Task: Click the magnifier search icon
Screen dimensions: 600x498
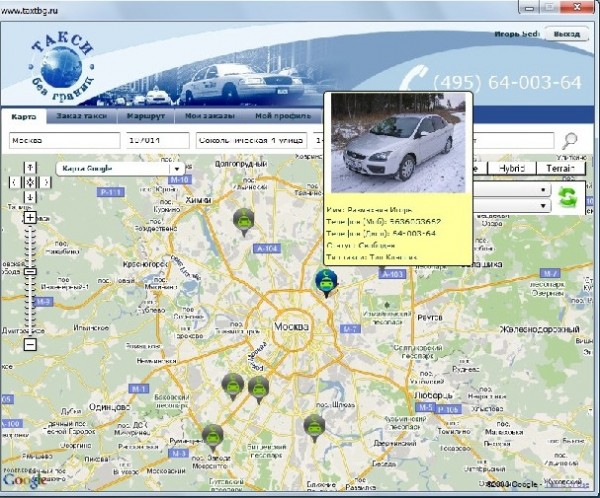Action: [x=569, y=140]
